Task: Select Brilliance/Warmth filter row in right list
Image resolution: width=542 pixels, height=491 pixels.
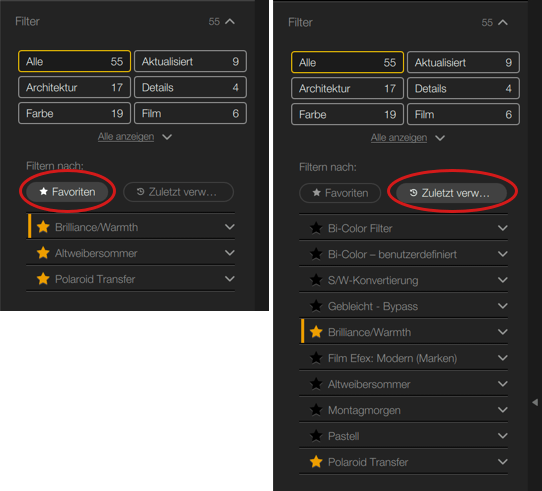Action: 404,332
